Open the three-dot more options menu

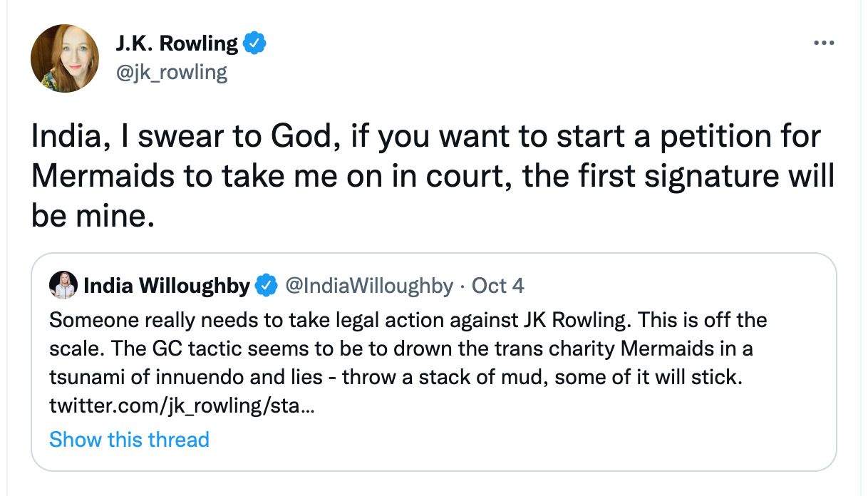pyautogui.click(x=823, y=43)
